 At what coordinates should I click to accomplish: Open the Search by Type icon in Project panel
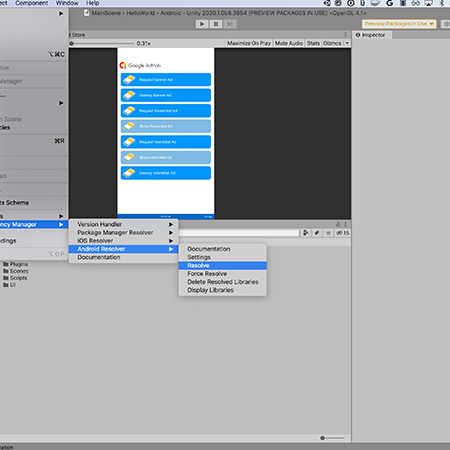[x=305, y=233]
